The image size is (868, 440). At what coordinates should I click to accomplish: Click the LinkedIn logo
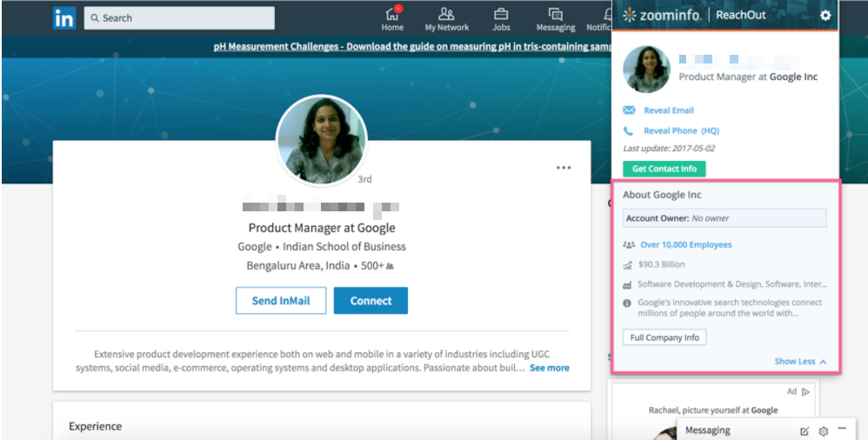(x=64, y=18)
